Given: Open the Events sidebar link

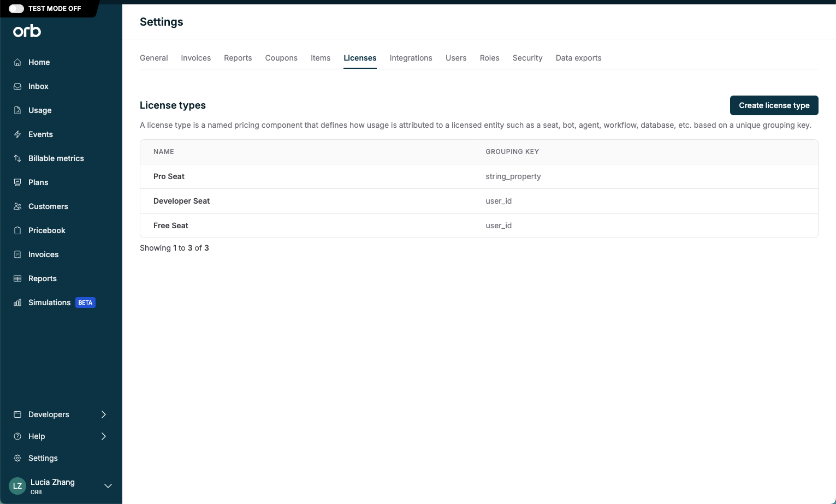Looking at the screenshot, I should (x=40, y=134).
